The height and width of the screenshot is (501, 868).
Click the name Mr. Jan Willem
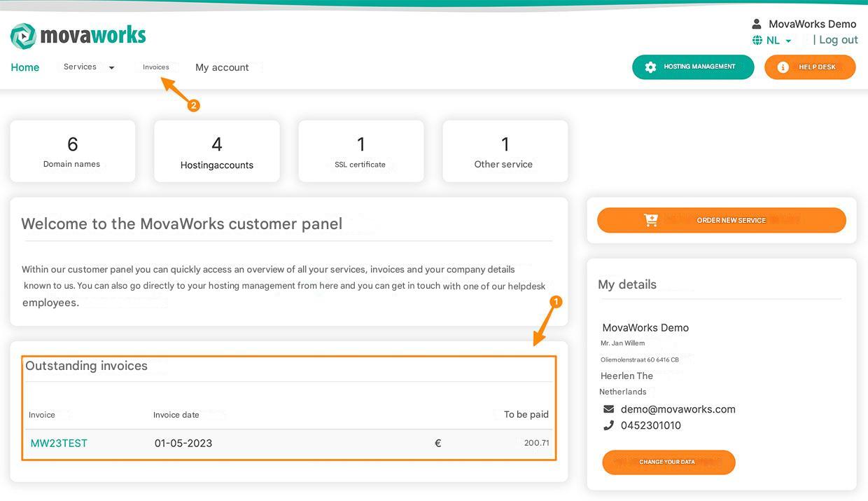click(623, 343)
